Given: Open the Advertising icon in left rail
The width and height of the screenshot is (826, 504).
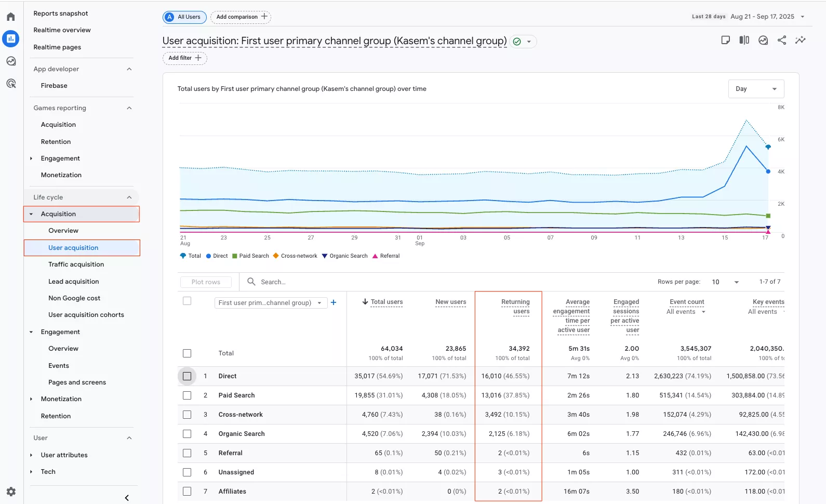Looking at the screenshot, I should point(11,84).
